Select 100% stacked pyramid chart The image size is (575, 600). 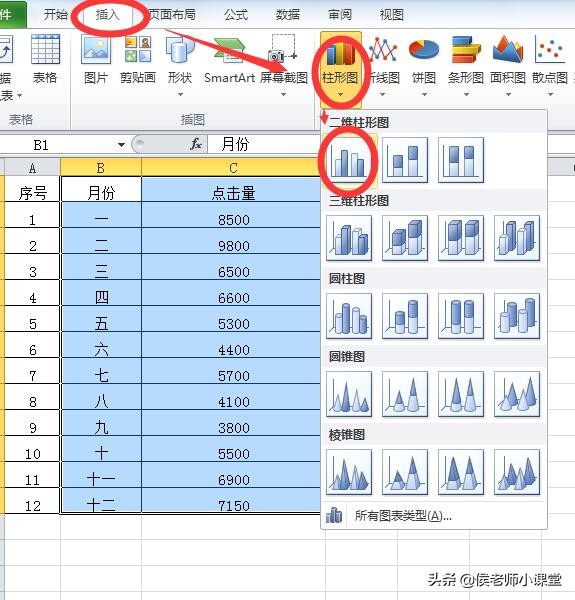coord(461,472)
